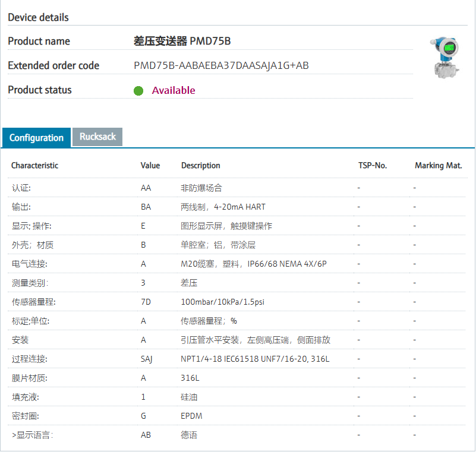The height and width of the screenshot is (452, 476).
Task: Select the extended order code text
Action: tap(221, 65)
